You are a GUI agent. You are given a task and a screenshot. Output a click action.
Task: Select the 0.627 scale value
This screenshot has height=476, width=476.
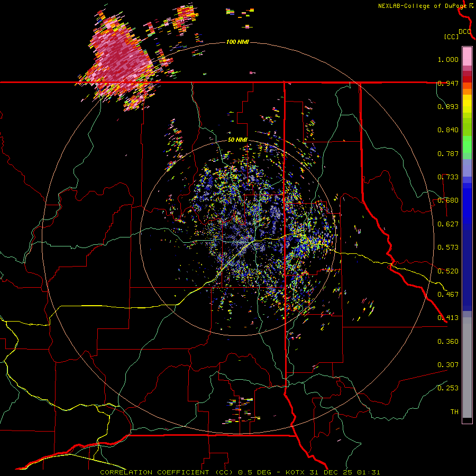point(448,224)
